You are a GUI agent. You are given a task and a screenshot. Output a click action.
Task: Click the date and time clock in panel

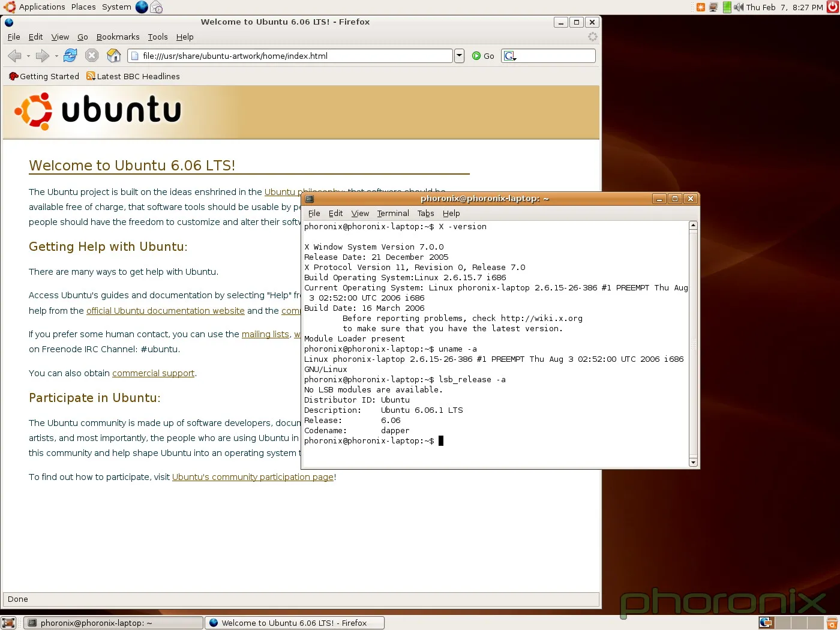pos(785,7)
